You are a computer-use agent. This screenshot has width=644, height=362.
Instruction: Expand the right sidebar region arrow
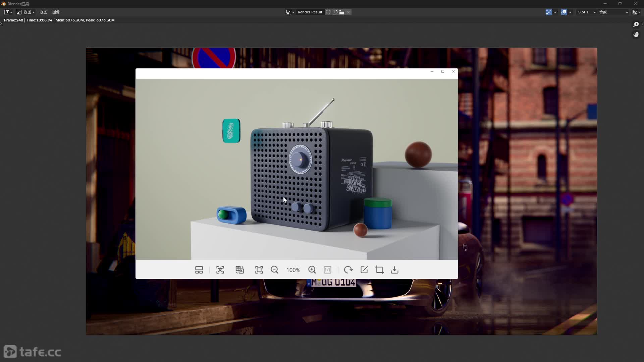pos(642,23)
